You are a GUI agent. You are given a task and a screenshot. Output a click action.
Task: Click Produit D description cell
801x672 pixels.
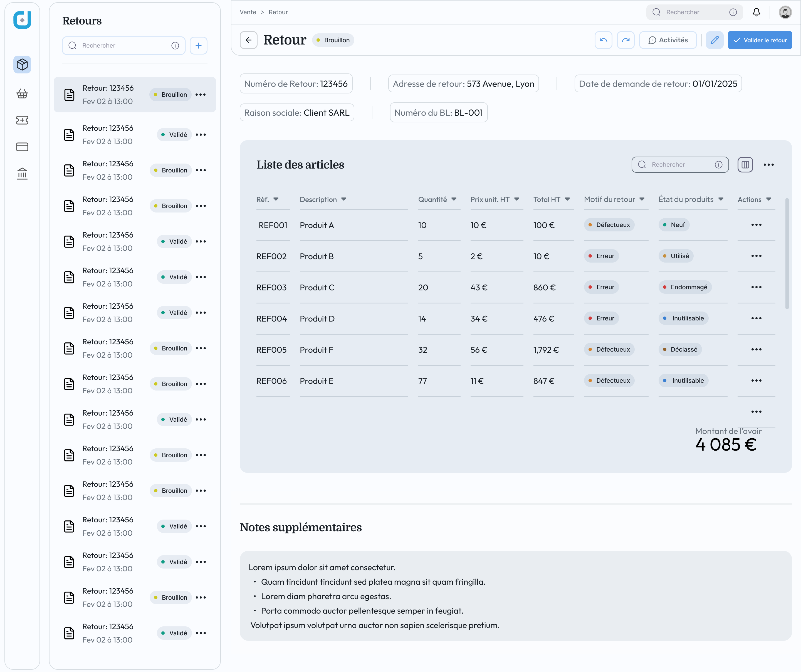(x=317, y=318)
